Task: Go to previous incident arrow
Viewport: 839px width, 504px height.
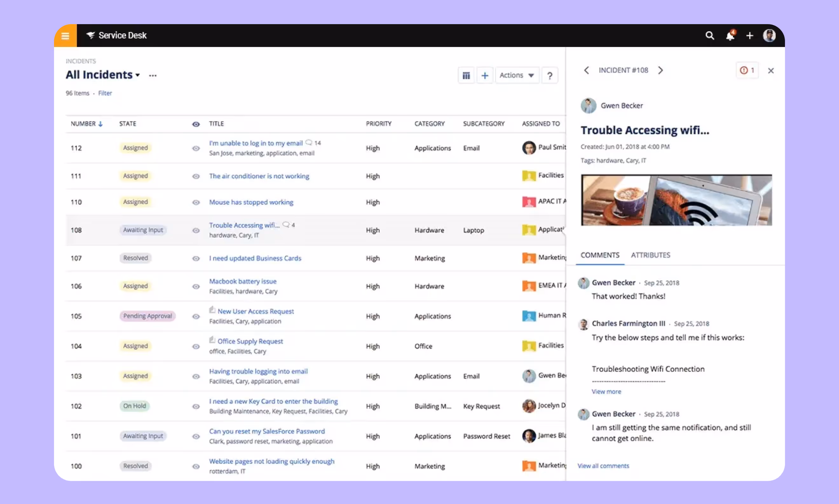Action: point(586,70)
